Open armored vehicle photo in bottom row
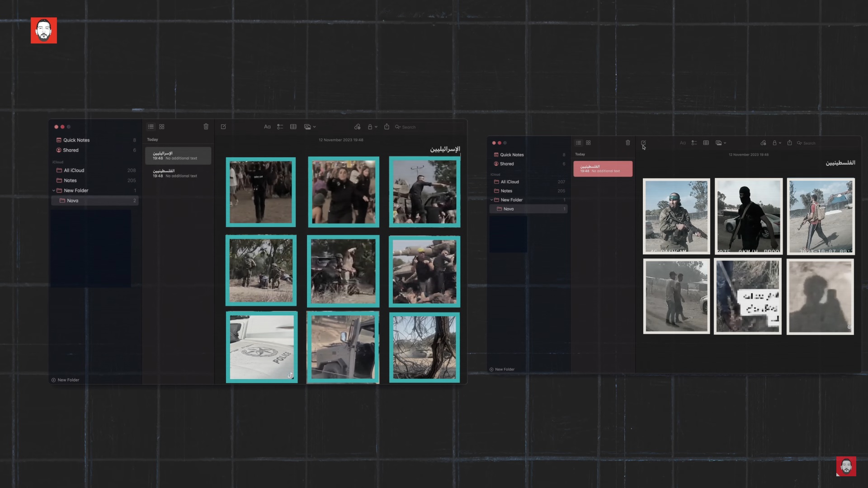 [343, 347]
